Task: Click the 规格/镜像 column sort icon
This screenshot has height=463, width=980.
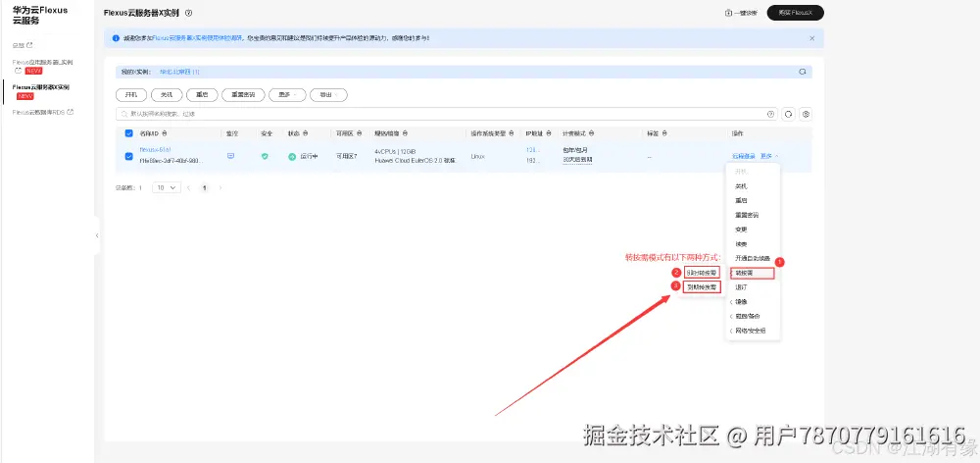Action: click(x=406, y=133)
